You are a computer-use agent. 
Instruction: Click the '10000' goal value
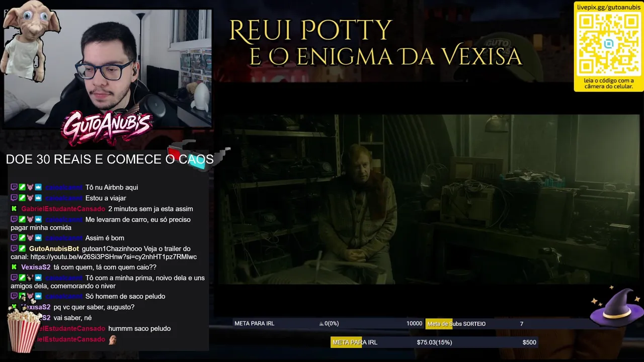[414, 323]
